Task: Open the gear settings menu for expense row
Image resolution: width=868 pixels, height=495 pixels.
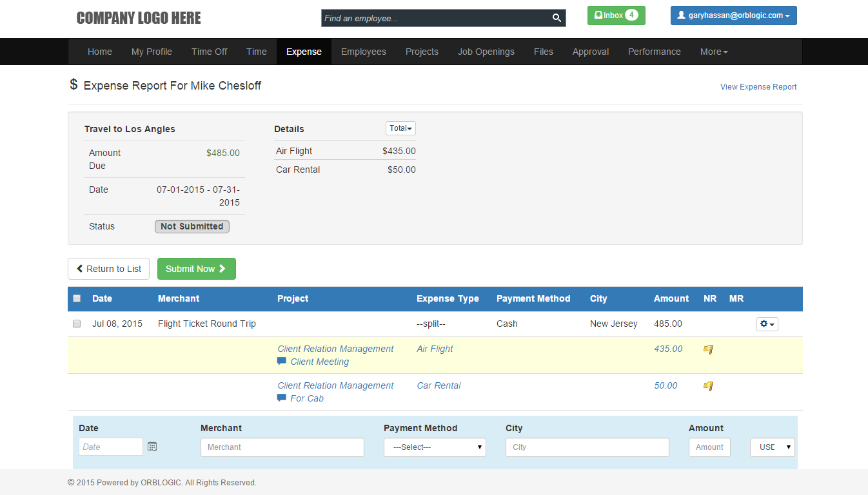Action: 767,324
